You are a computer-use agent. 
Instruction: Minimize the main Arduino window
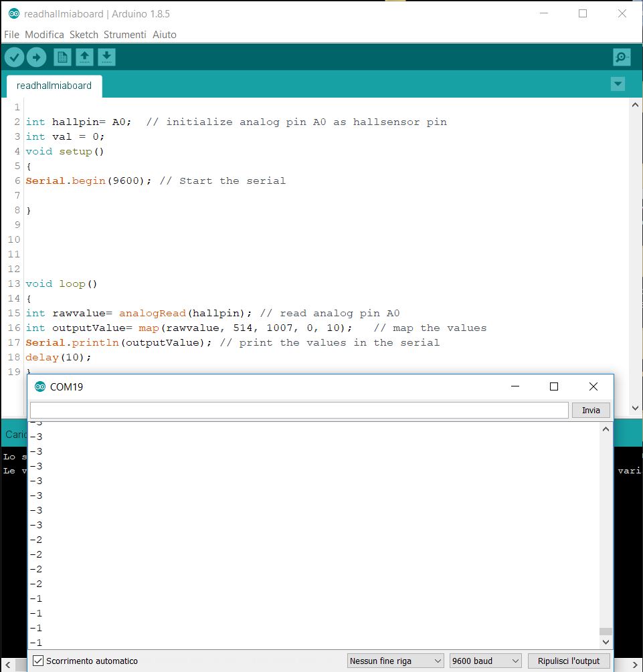pyautogui.click(x=544, y=14)
